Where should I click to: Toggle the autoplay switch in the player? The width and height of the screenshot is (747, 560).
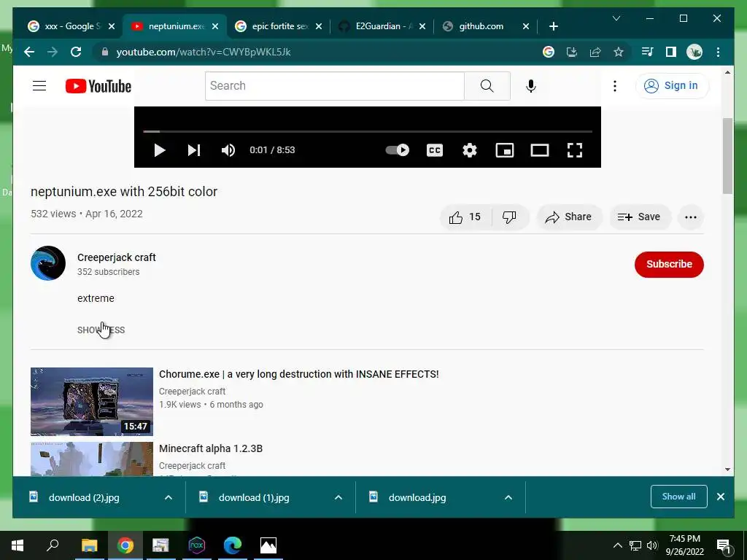pos(398,150)
